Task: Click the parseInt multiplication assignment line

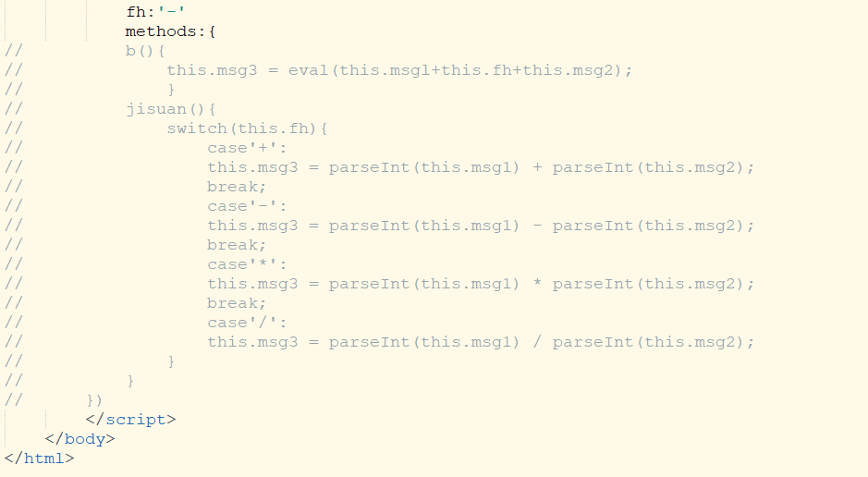Action: (481, 283)
